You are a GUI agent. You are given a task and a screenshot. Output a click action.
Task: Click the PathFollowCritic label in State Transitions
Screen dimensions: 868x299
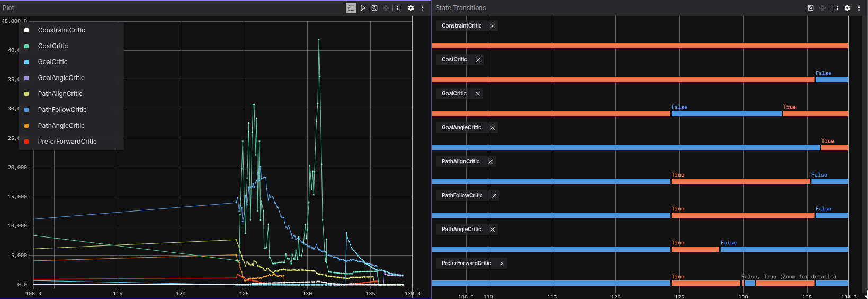462,196
